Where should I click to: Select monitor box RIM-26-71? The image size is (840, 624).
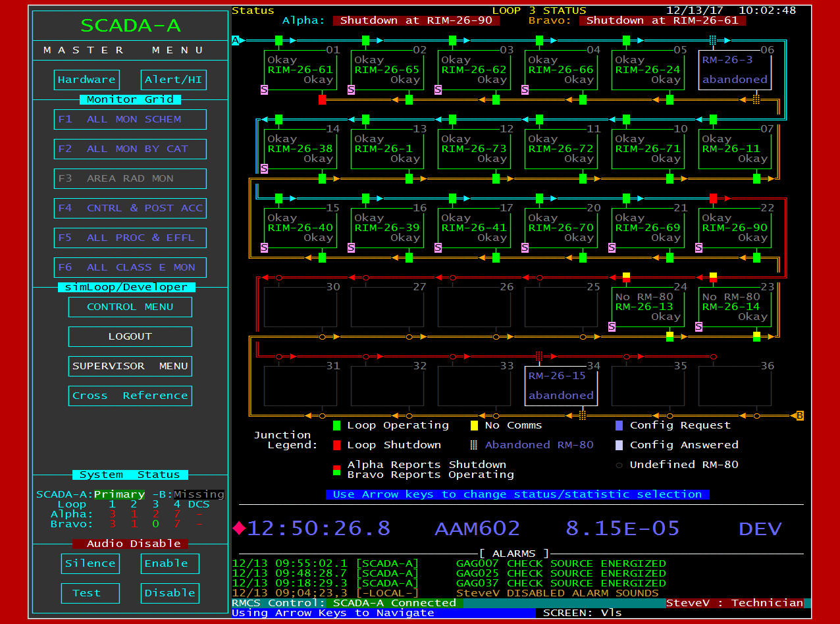pos(648,149)
